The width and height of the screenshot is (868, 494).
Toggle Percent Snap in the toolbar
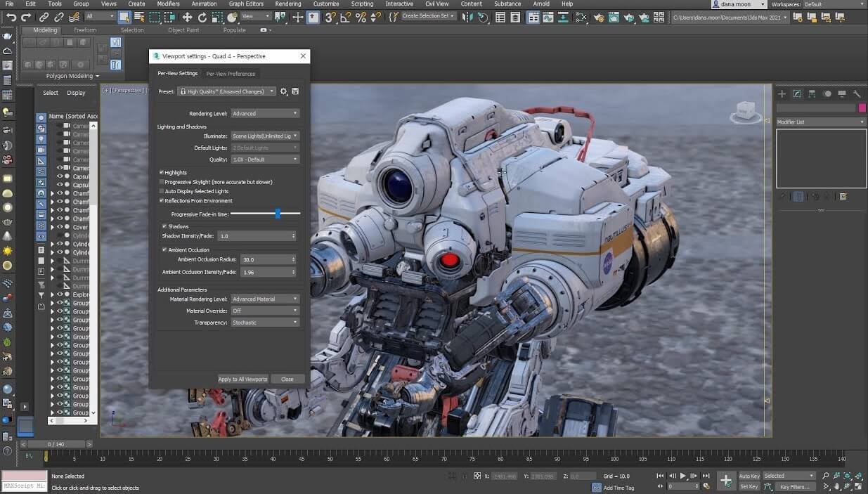point(361,17)
